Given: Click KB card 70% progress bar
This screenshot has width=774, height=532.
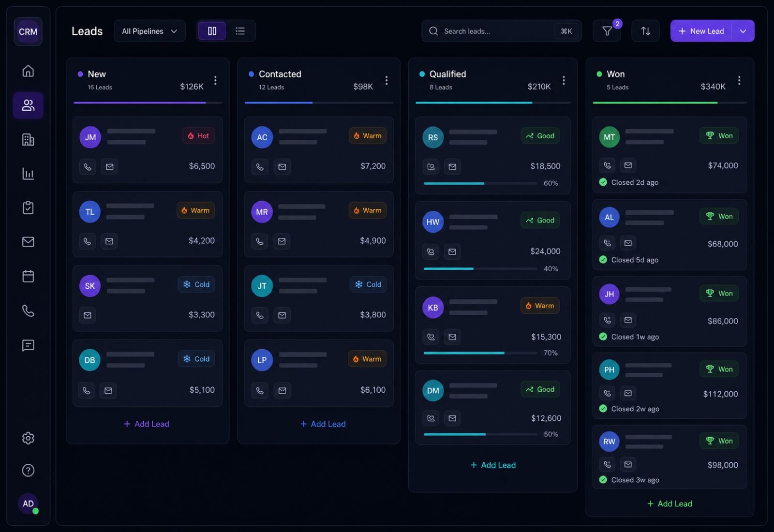Looking at the screenshot, I should [480, 353].
